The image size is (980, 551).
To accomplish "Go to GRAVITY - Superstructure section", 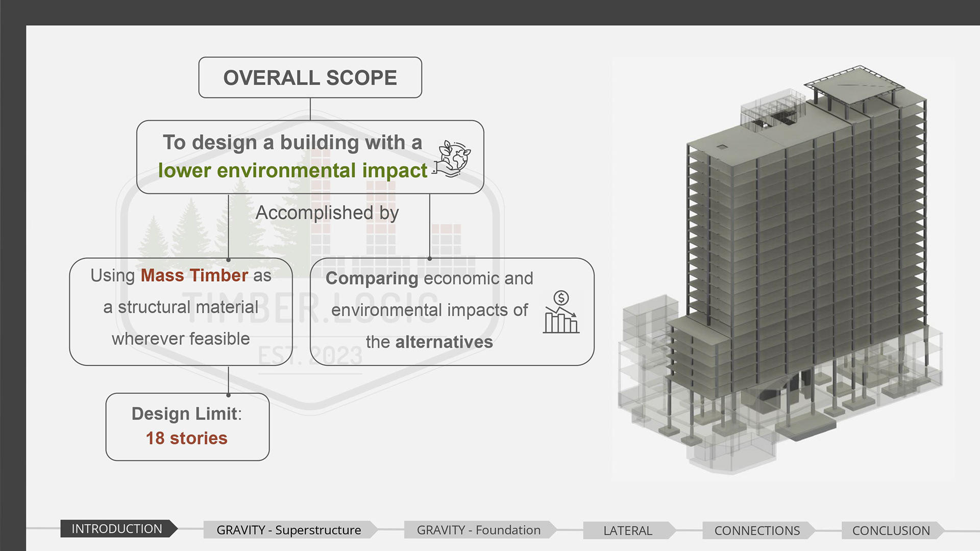I will pos(290,530).
